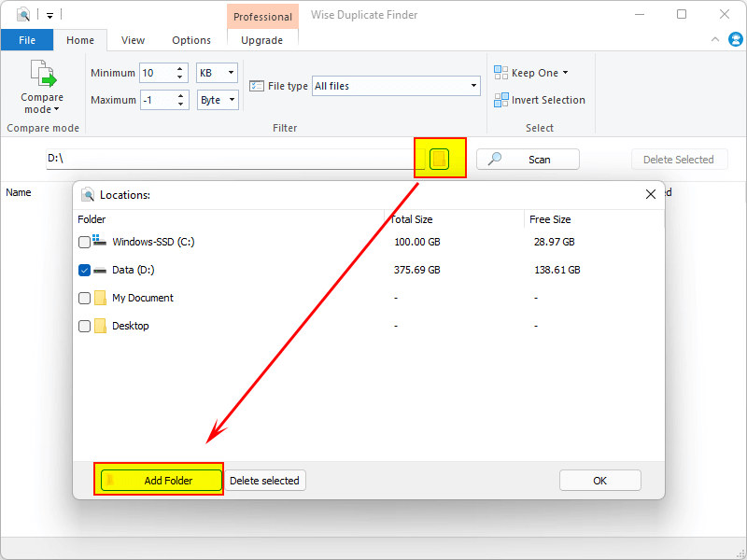This screenshot has width=747, height=560.
Task: Maximize the Wise Duplicate Finder window
Action: [x=682, y=14]
